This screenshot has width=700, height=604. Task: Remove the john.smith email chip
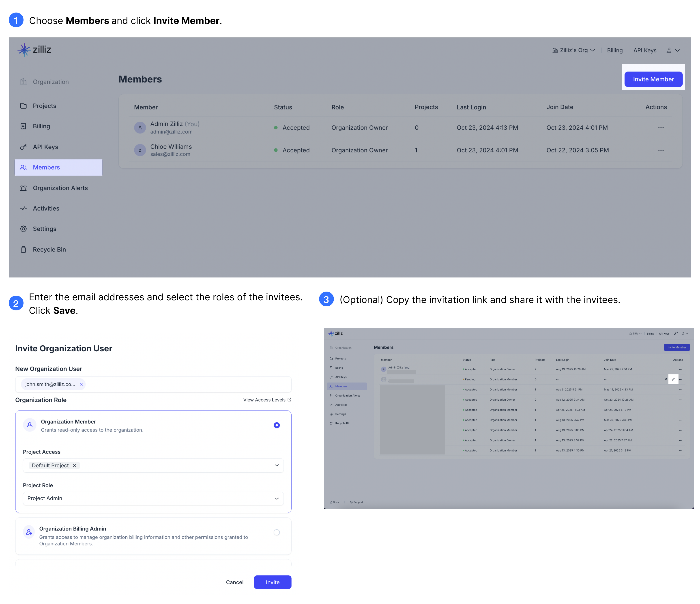coord(81,384)
